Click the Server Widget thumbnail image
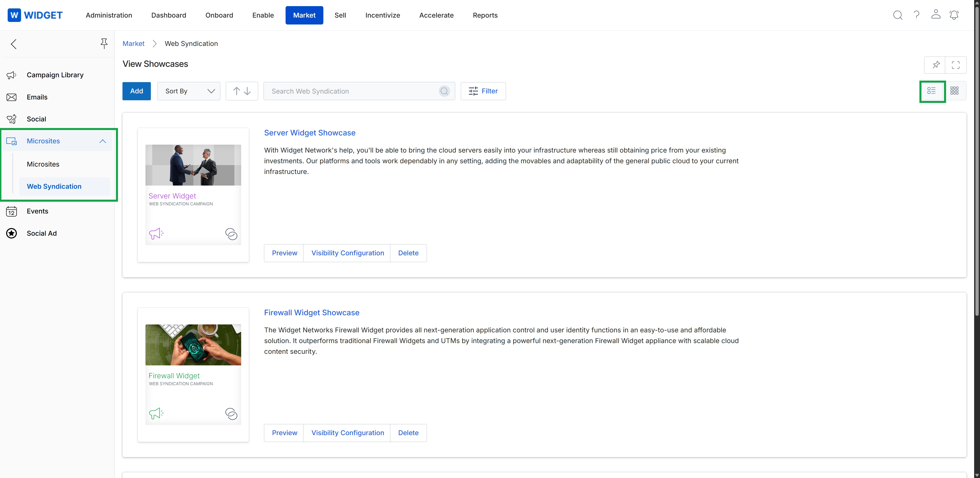The image size is (980, 478). tap(193, 165)
